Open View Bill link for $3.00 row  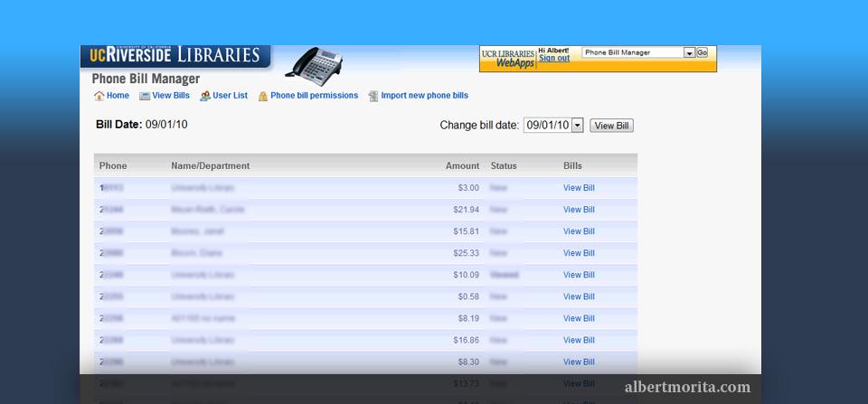pos(579,188)
